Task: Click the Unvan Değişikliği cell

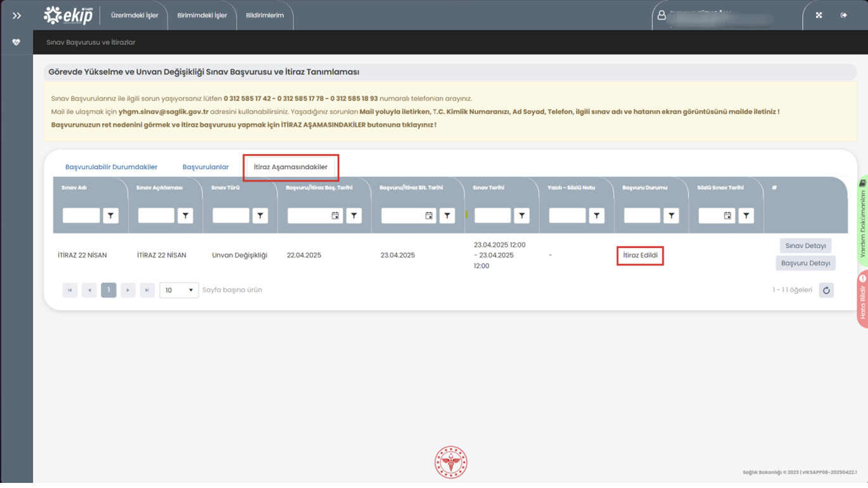Action: pos(239,255)
